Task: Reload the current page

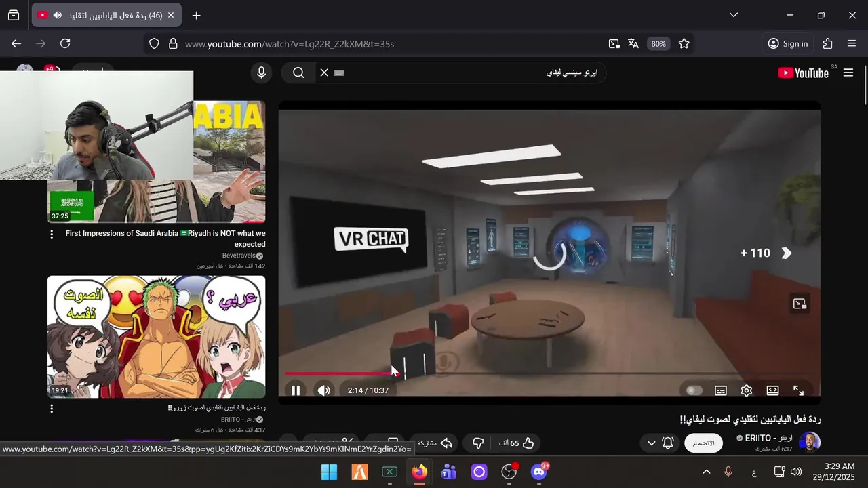Action: pos(65,43)
